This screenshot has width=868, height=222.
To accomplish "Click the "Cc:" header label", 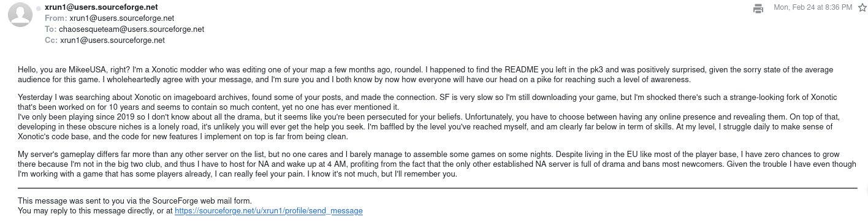I will point(51,40).
